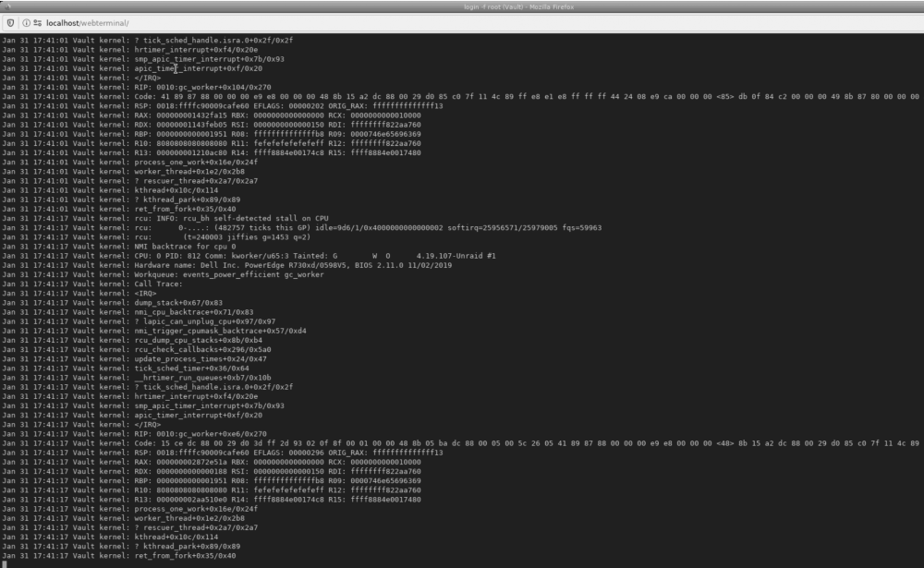The height and width of the screenshot is (568, 924).
Task: Select "rcu_dump_cpu_stacks+0x8b/0xb4"
Action: click(199, 340)
